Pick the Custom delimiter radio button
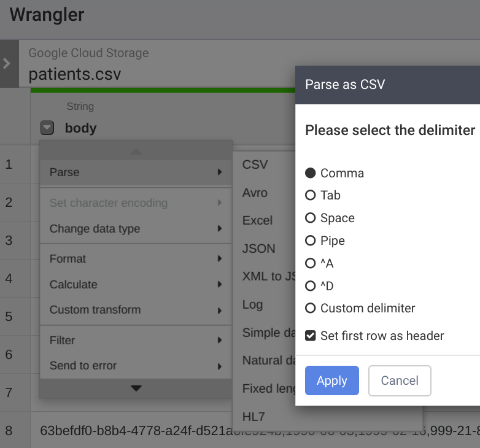 point(311,308)
